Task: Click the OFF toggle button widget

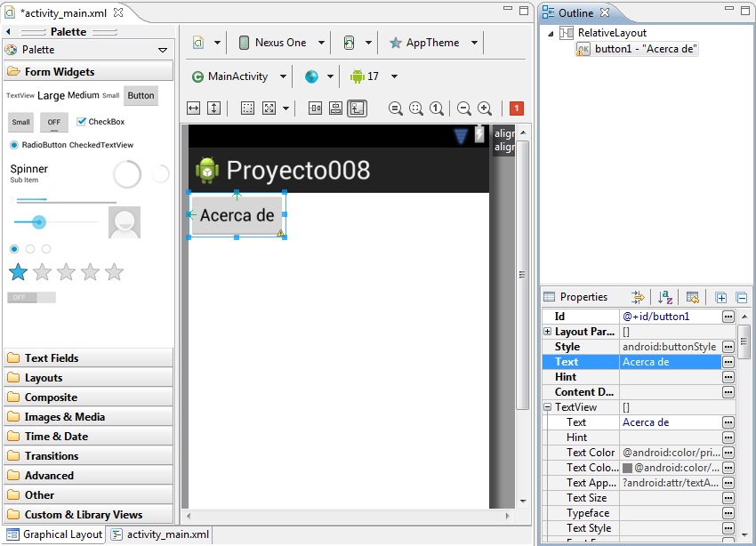Action: coord(54,123)
